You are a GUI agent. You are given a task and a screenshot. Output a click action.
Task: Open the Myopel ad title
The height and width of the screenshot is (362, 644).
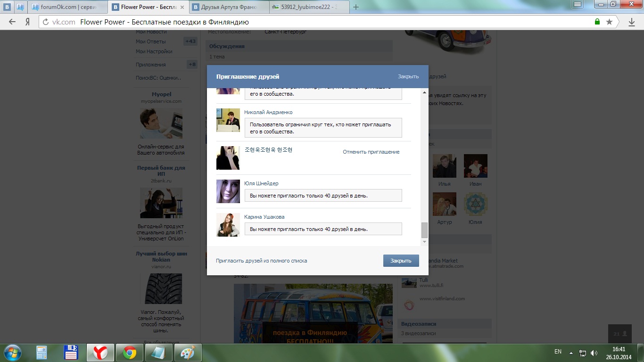coord(161,94)
